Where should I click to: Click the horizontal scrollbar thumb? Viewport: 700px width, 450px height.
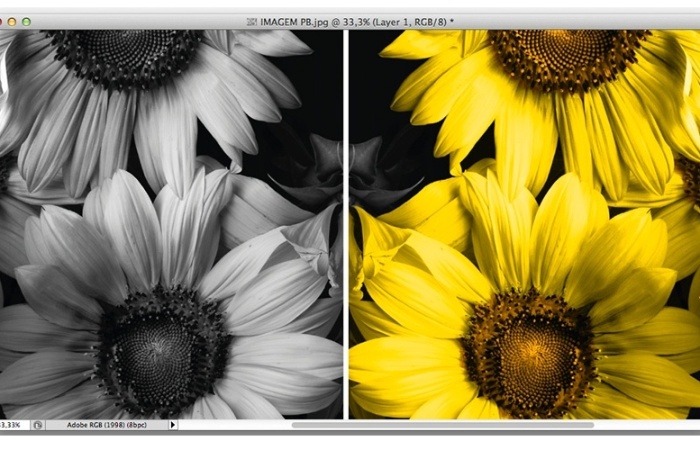[x=442, y=425]
